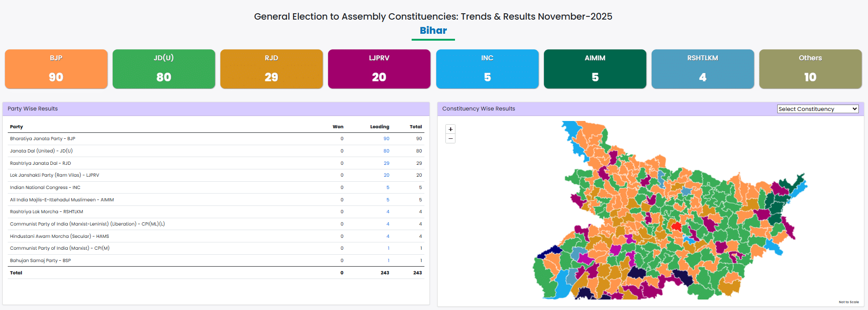Click the BJP 90 seats tile

[56, 69]
